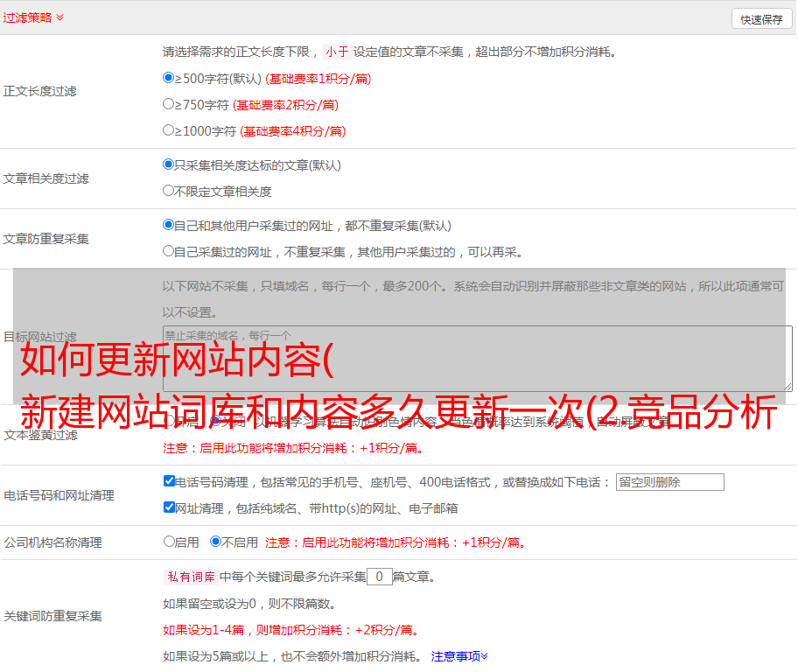This screenshot has width=798, height=672.
Task: Expand the 注意事项 notes link
Action: click(459, 655)
